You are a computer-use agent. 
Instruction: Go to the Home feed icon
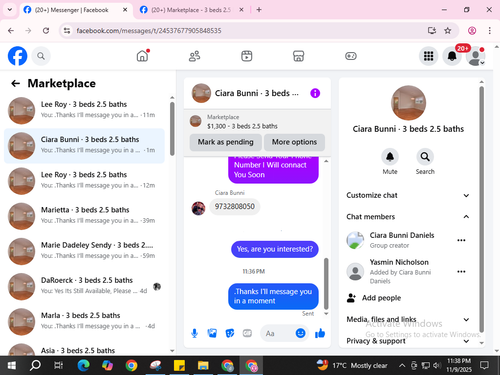(x=143, y=56)
